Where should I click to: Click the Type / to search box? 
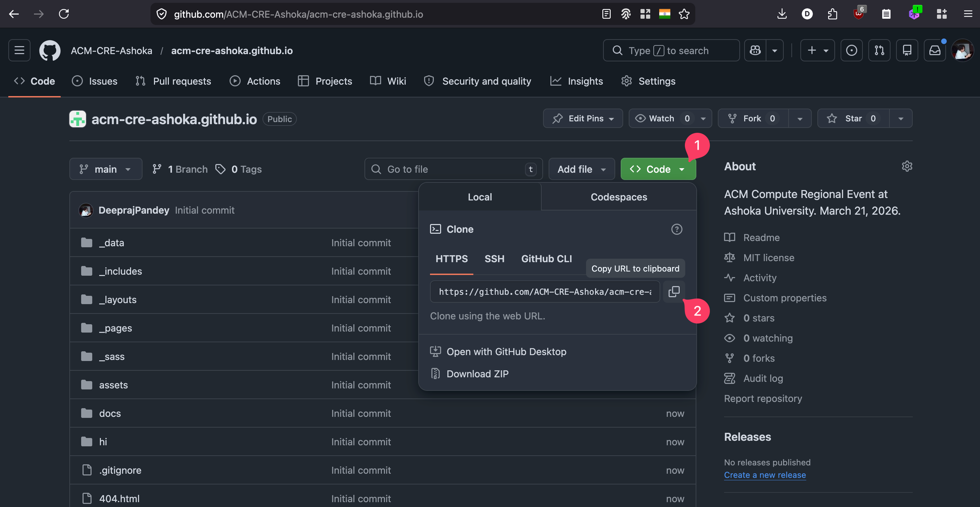point(671,50)
